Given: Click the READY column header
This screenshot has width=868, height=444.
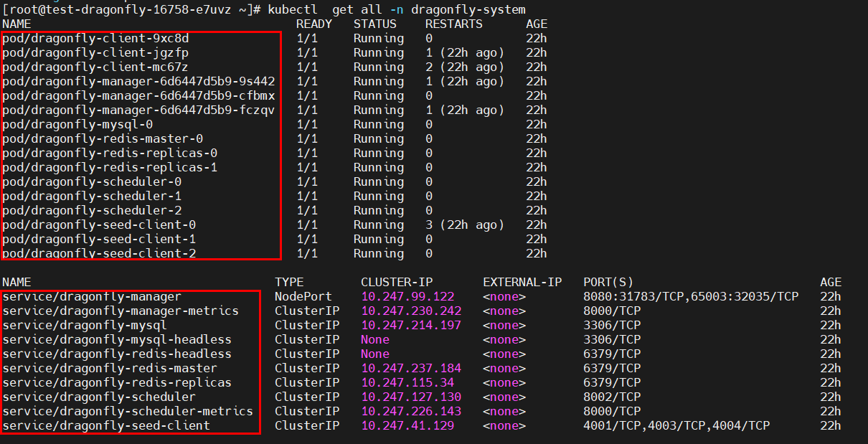Looking at the screenshot, I should pyautogui.click(x=314, y=24).
